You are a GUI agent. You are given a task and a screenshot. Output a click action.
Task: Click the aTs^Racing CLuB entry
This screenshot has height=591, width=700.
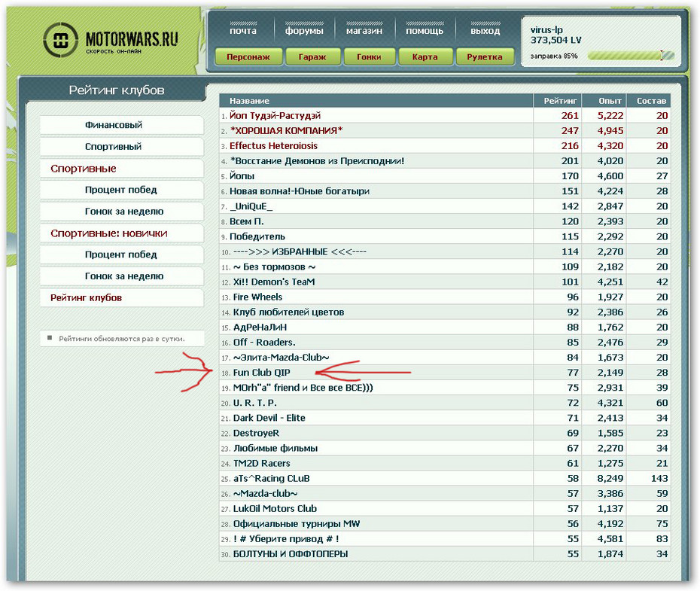(x=269, y=478)
